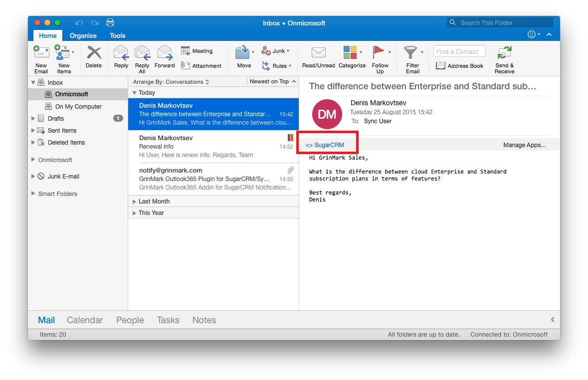
Task: Click the New Email icon
Action: [41, 52]
